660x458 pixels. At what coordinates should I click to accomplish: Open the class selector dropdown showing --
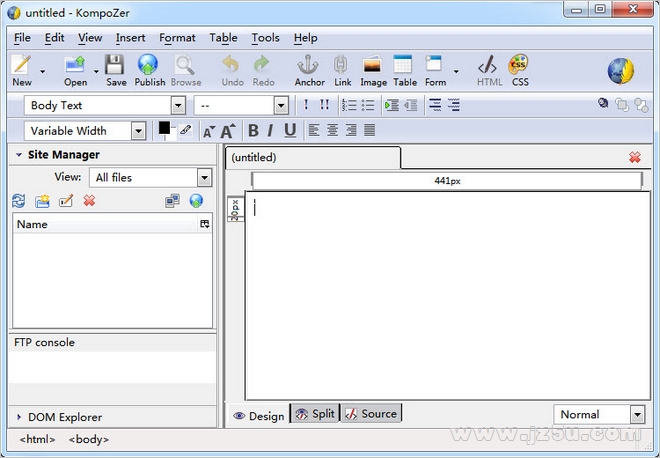pos(281,105)
